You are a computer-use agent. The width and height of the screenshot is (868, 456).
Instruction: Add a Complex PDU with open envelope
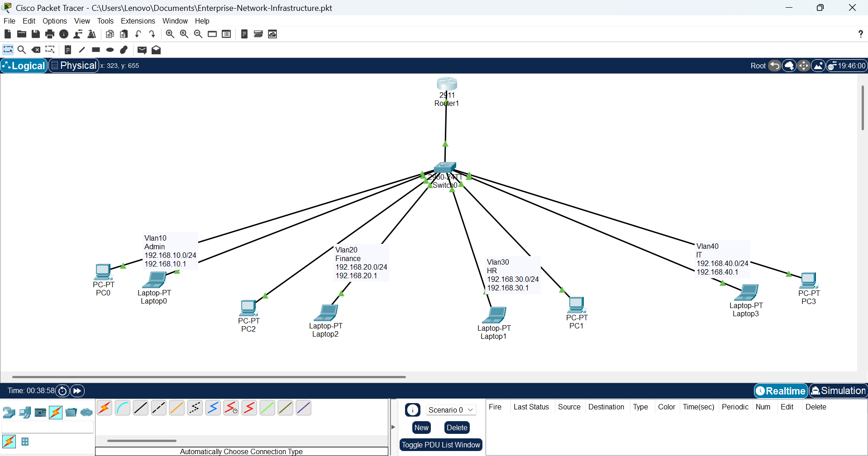click(156, 50)
